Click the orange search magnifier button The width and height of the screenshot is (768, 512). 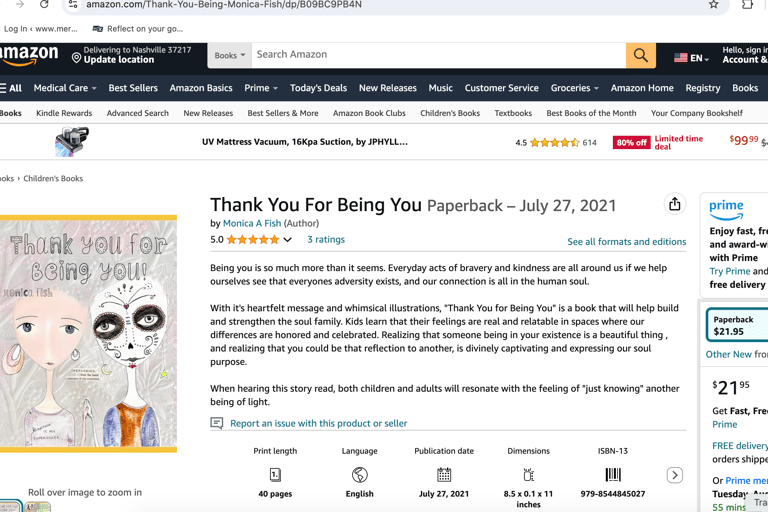tap(640, 56)
